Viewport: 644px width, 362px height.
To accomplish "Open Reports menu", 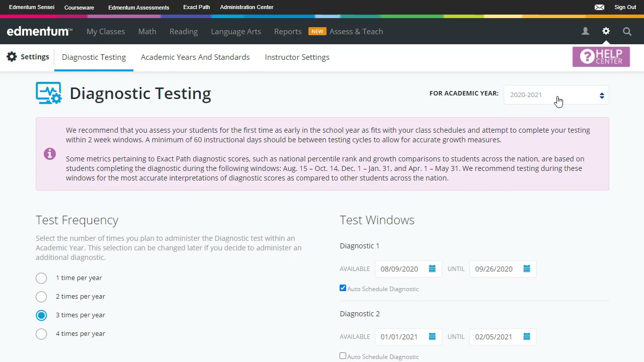I will pyautogui.click(x=288, y=31).
